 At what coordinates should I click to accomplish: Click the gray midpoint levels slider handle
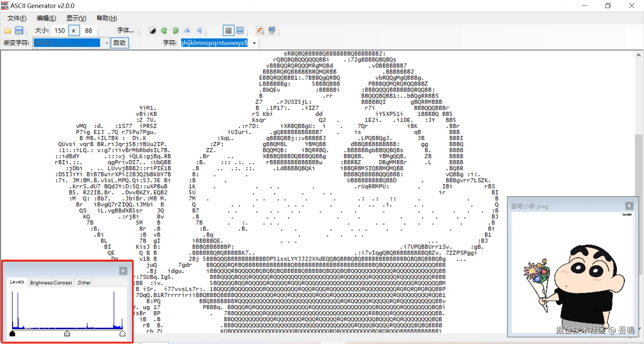click(67, 334)
